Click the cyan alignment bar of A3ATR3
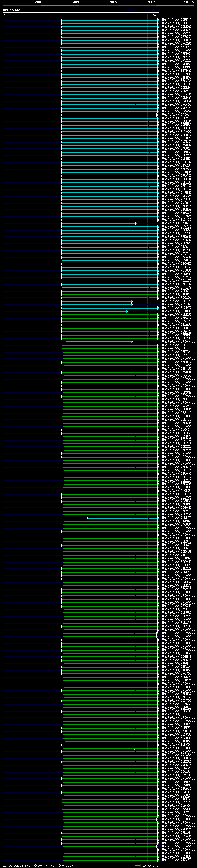Screen dimensions: 197x868 click(97, 301)
